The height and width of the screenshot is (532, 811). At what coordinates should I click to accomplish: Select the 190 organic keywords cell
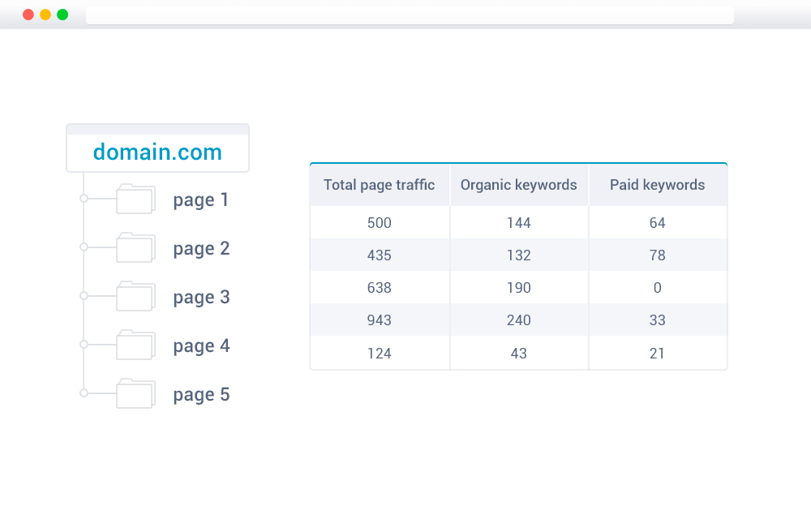pyautogui.click(x=519, y=287)
